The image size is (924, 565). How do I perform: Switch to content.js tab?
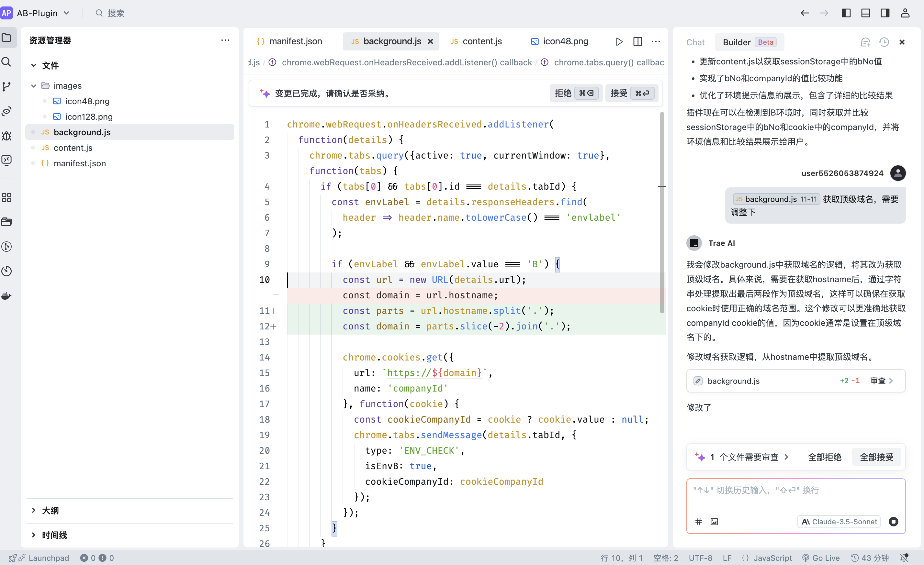pos(476,41)
